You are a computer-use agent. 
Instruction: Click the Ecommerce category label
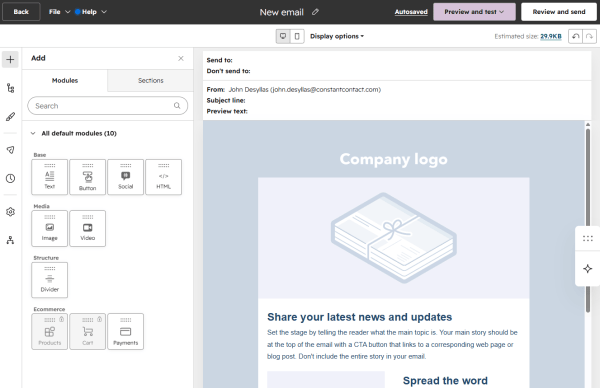(x=49, y=309)
